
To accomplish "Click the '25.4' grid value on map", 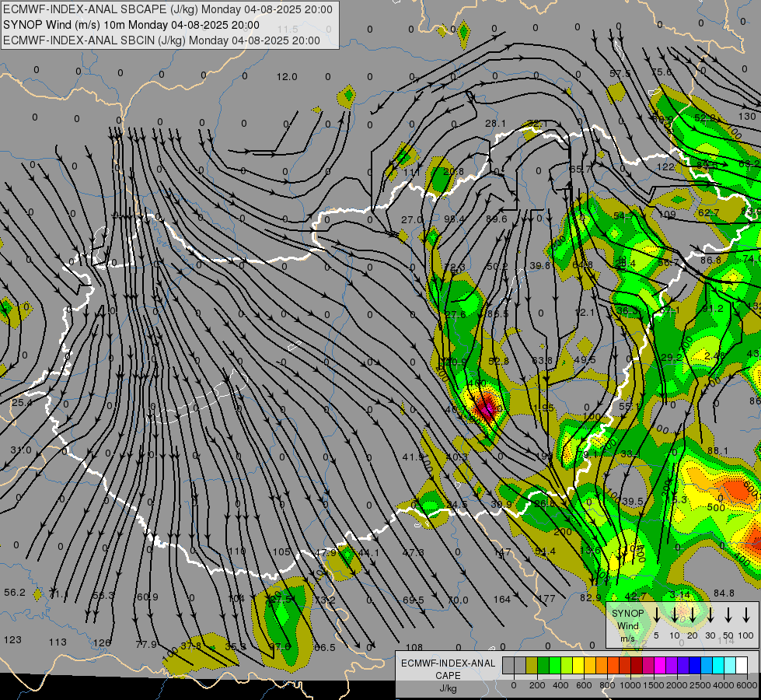I will [x=22, y=402].
